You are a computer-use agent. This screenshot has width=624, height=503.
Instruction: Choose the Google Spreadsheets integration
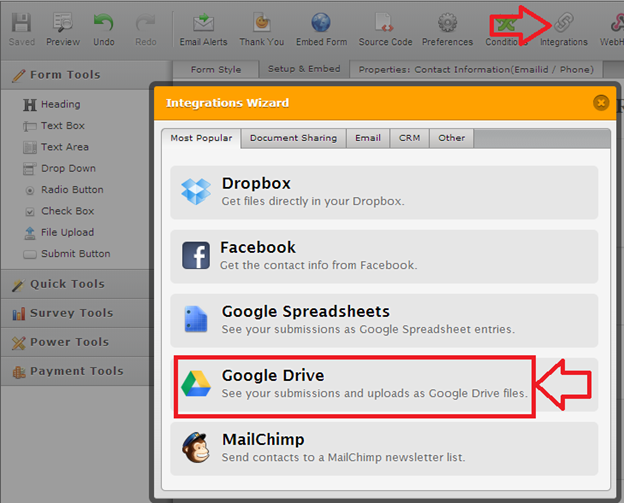pyautogui.click(x=384, y=321)
